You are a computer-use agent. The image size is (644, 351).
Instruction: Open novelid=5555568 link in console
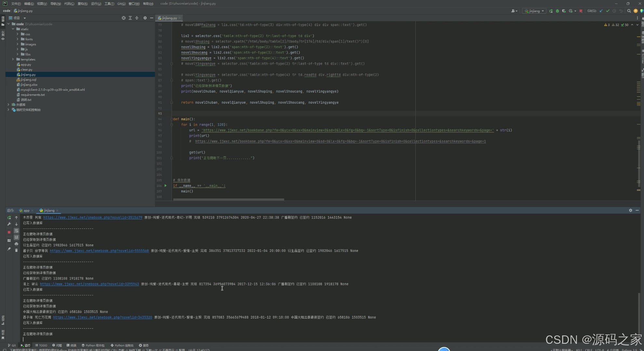(99, 251)
